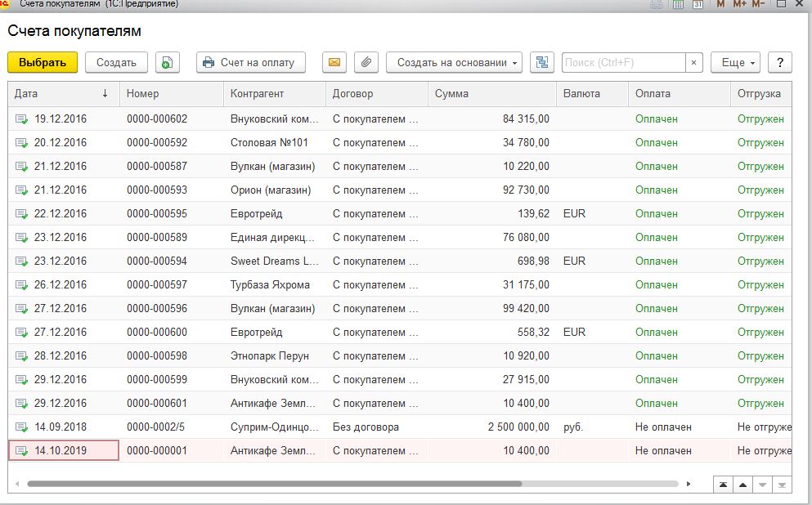Viewport: 812px width, 505px height.
Task: Click the Договор column header
Action: 377,94
